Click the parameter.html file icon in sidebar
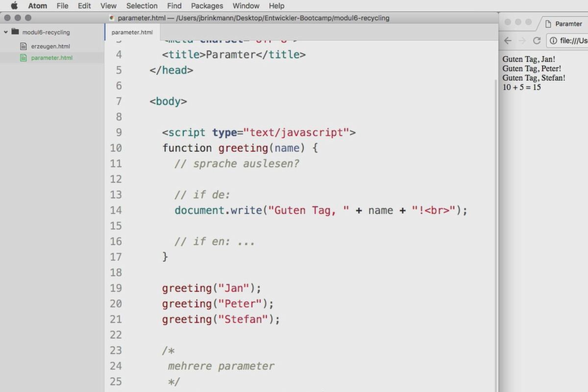 (23, 58)
